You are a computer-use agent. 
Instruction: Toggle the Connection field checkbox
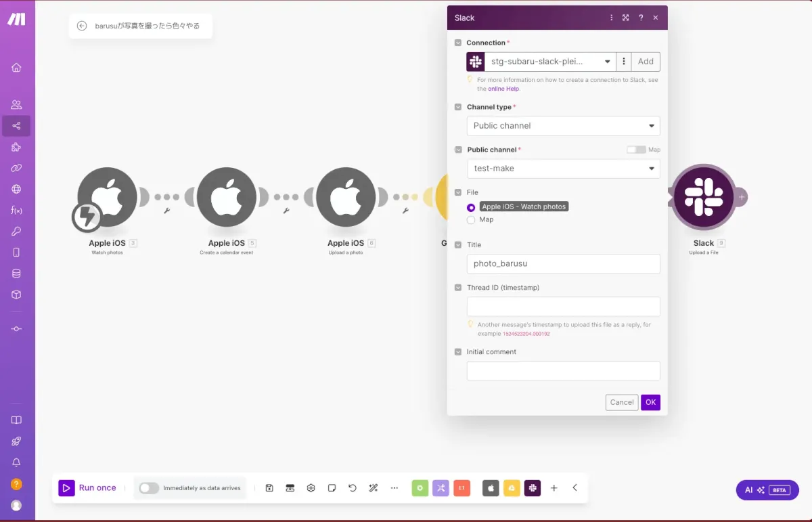(458, 43)
